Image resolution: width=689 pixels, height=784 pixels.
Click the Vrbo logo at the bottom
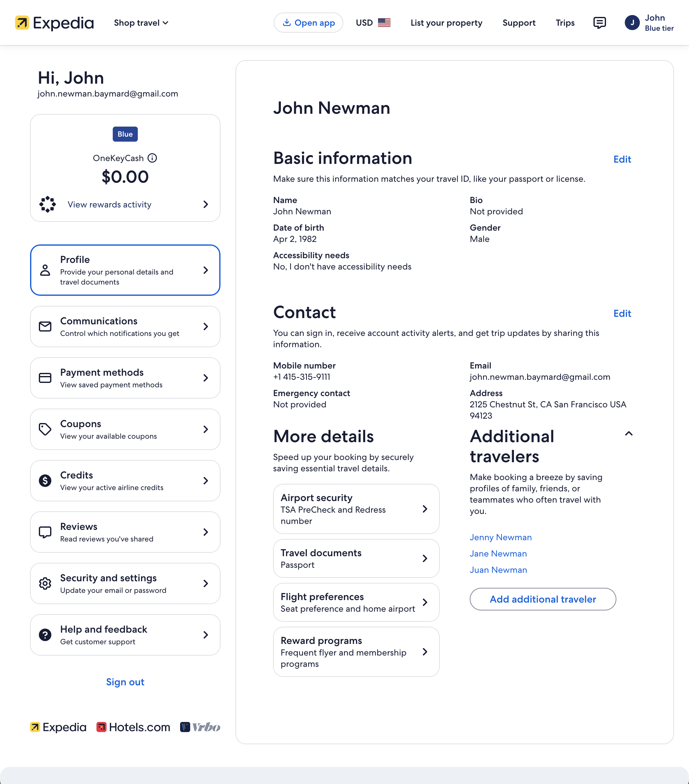coord(200,727)
